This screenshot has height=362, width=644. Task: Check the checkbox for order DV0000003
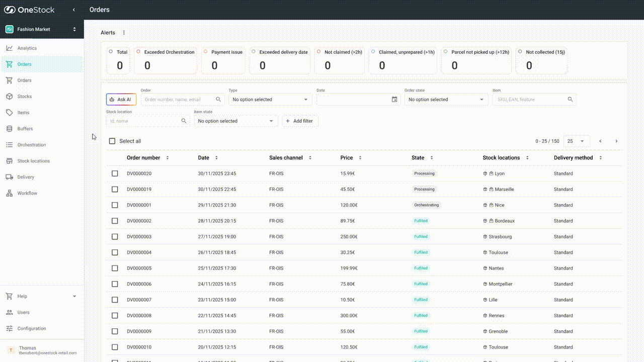(115, 236)
